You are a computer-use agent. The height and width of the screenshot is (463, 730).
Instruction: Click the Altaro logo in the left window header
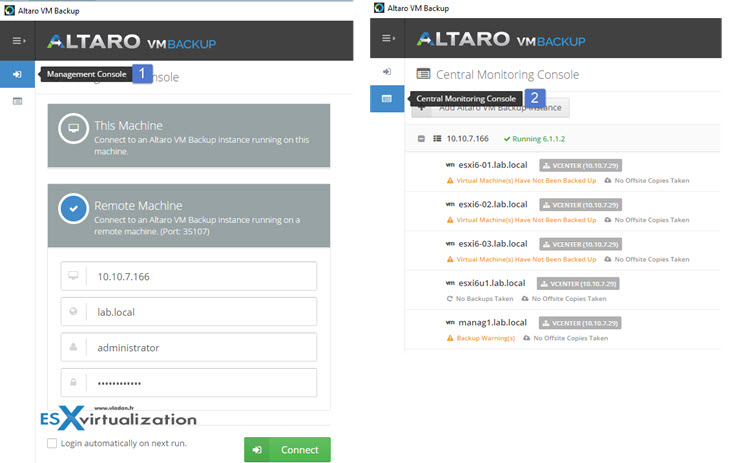pyautogui.click(x=131, y=42)
